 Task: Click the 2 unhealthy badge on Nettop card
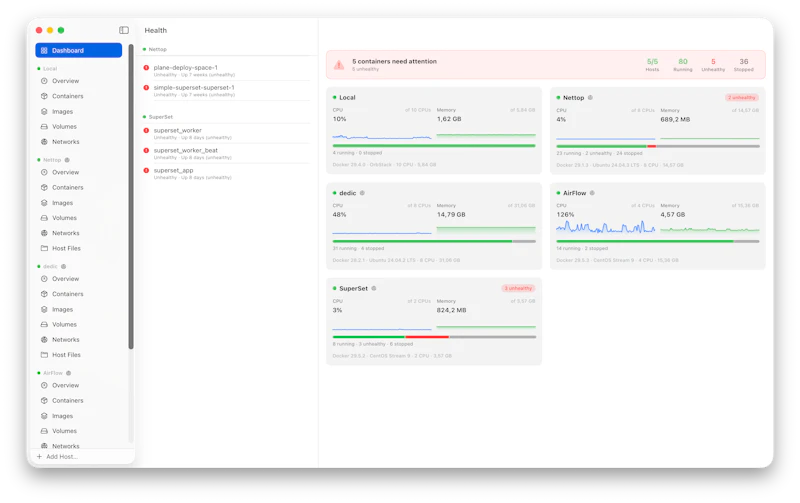(x=742, y=97)
